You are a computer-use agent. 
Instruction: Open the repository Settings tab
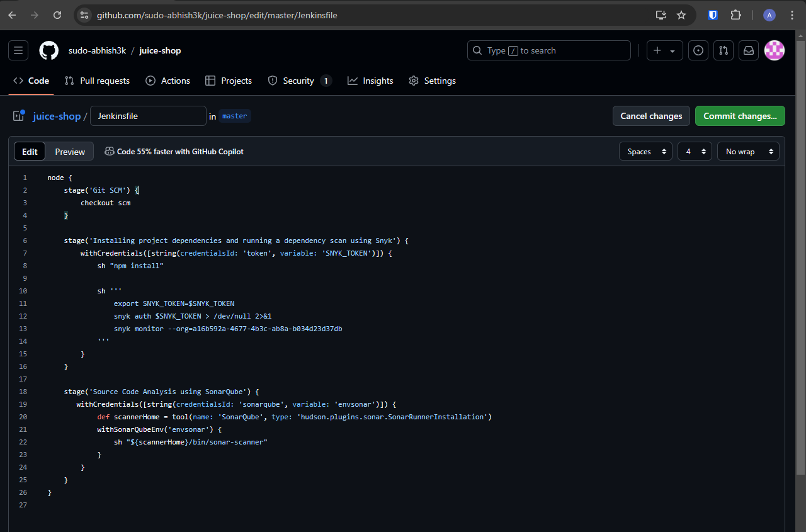pyautogui.click(x=432, y=81)
